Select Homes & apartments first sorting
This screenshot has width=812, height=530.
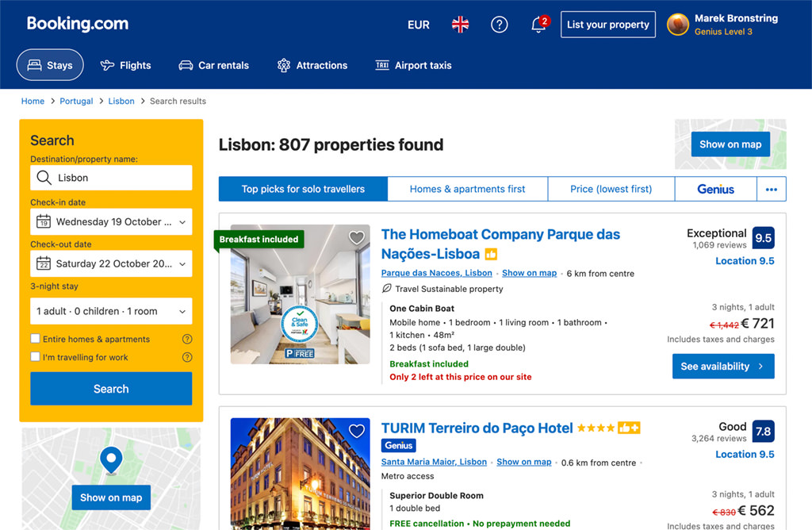pos(467,189)
